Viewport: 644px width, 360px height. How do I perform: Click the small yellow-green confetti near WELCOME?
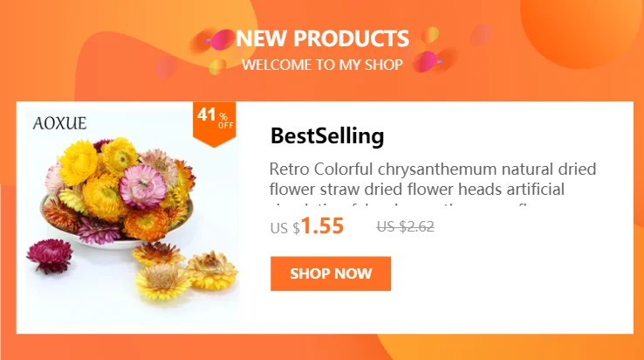(x=217, y=66)
